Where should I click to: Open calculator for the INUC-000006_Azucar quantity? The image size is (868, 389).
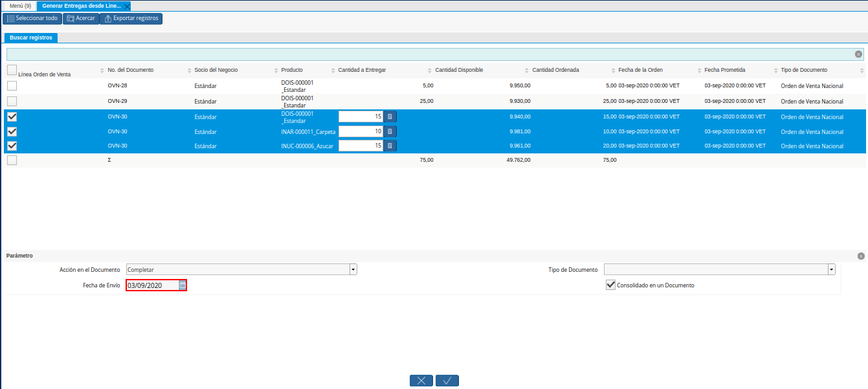pyautogui.click(x=390, y=146)
